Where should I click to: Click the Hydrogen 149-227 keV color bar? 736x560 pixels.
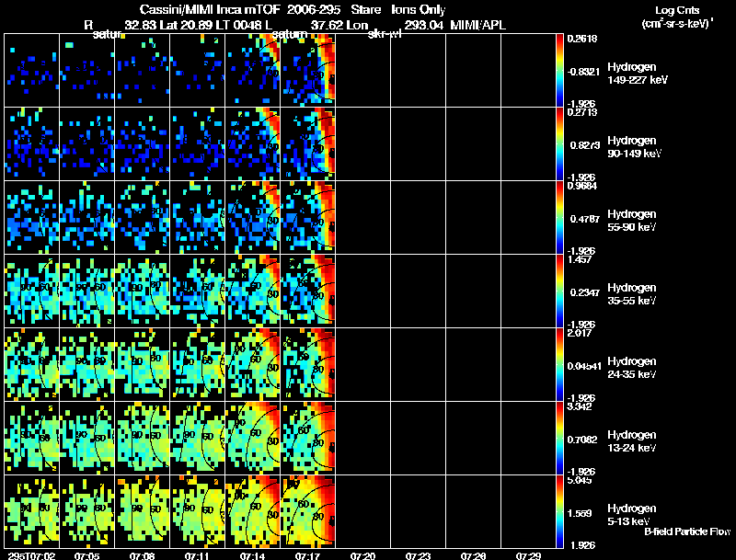(561, 70)
